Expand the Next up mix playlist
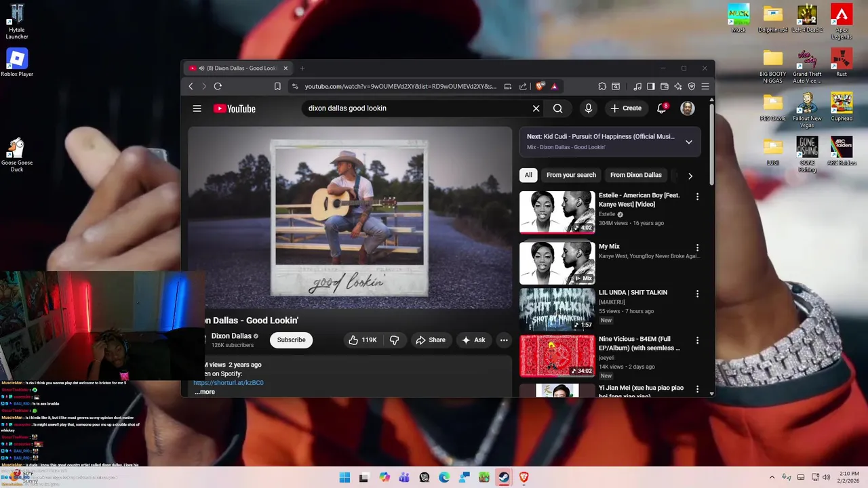This screenshot has height=488, width=868. [688, 142]
